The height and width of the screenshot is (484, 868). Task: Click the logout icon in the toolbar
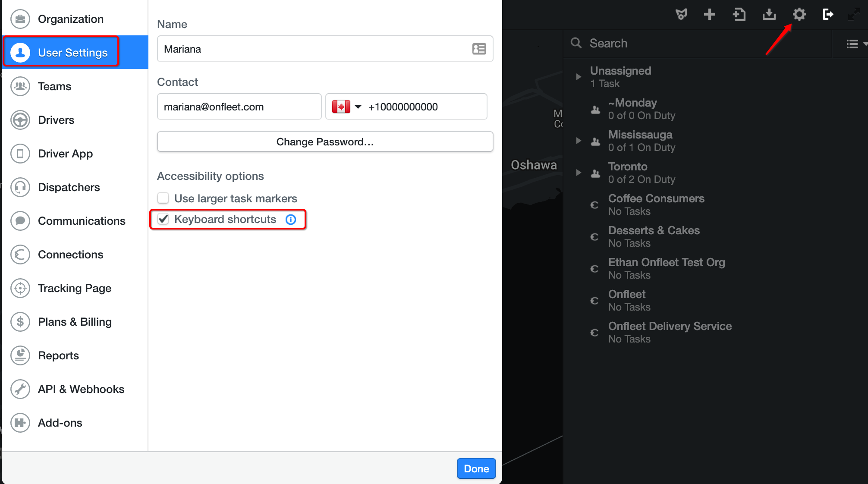828,14
